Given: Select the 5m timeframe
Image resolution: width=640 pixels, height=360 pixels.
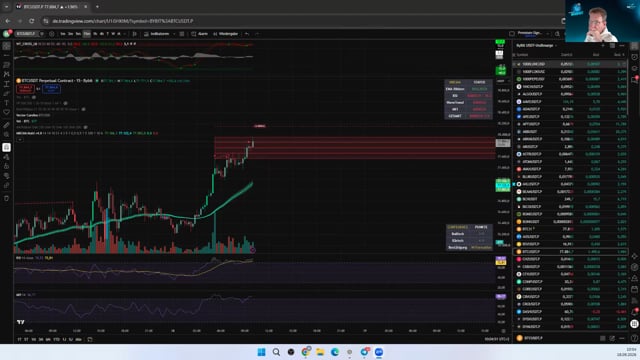Looking at the screenshot, I should 78,34.
